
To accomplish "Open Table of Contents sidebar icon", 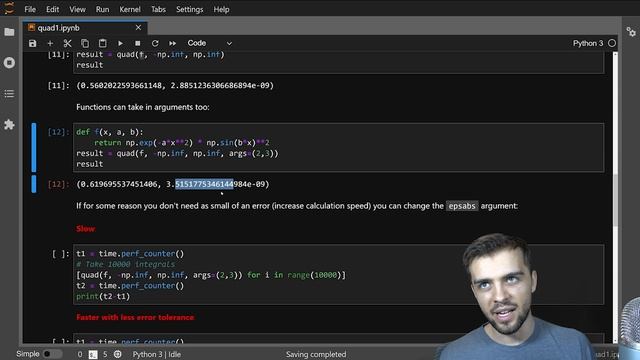I will [9, 93].
